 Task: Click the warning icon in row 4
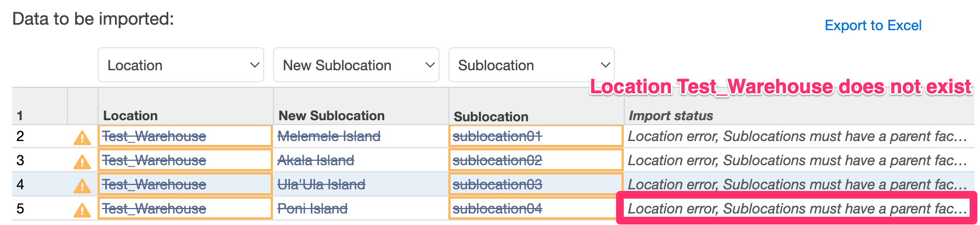point(82,185)
